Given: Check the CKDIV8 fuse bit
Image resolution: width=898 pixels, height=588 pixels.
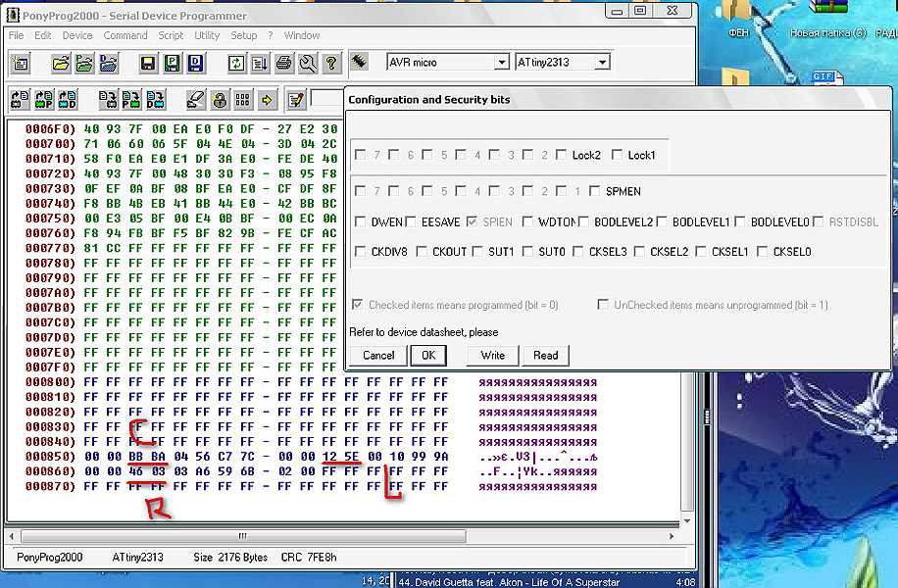Looking at the screenshot, I should pos(360,252).
